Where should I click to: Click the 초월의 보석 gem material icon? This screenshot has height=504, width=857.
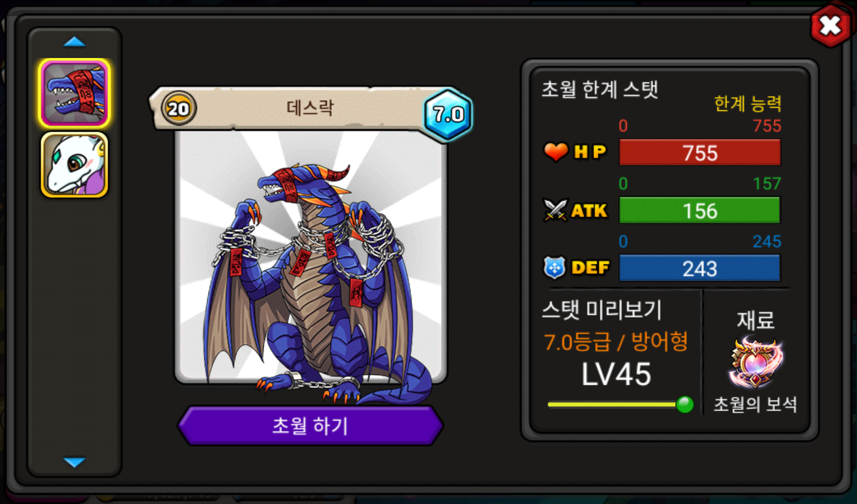coord(756,363)
